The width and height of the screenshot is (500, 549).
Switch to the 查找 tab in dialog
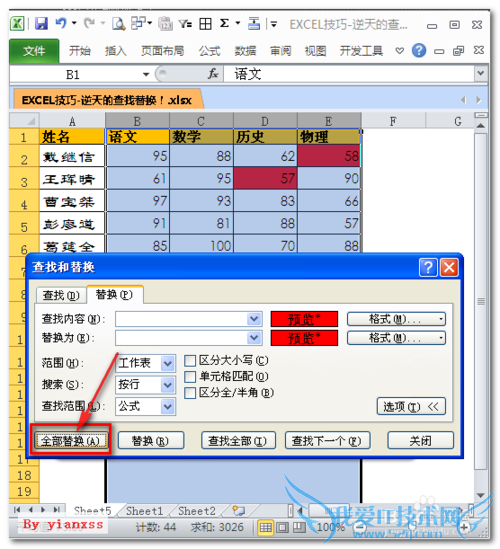click(61, 296)
